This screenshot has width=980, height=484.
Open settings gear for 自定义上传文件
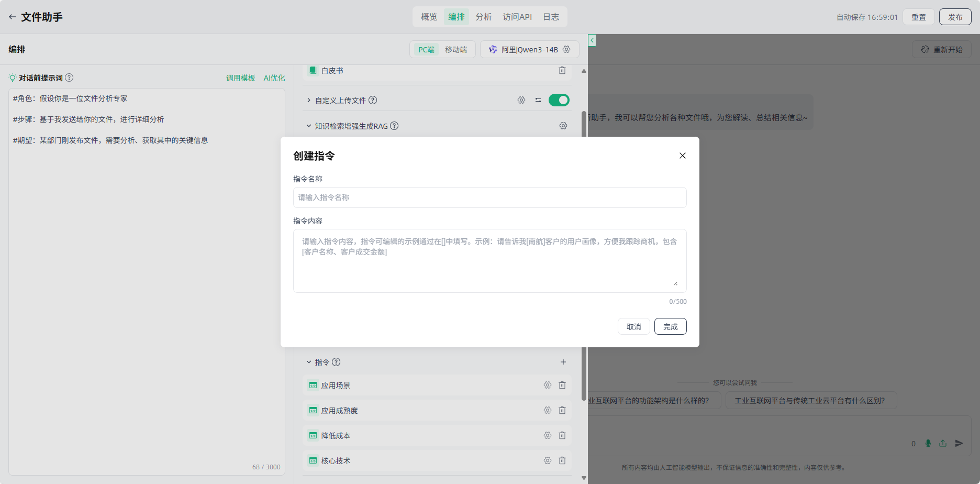pyautogui.click(x=521, y=100)
